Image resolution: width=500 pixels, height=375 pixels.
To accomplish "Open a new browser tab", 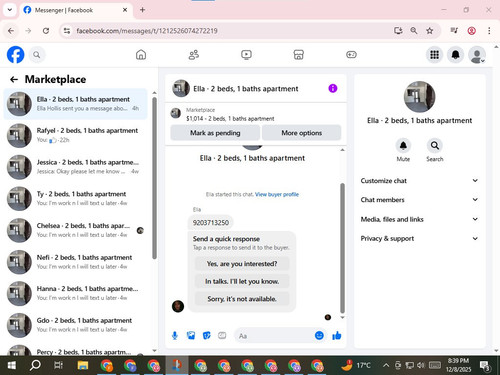I will tap(142, 10).
